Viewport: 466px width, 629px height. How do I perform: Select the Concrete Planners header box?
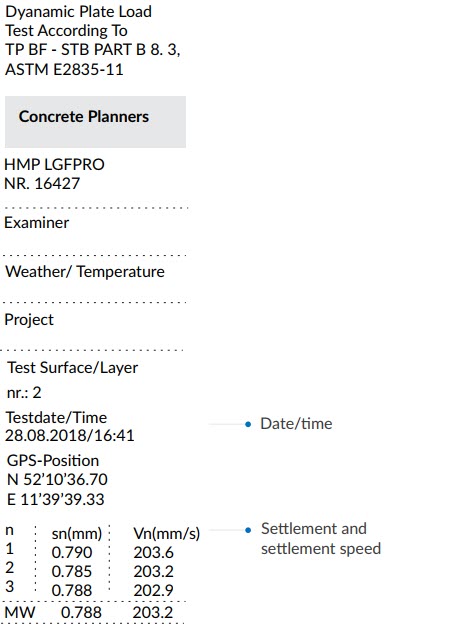coord(95,122)
